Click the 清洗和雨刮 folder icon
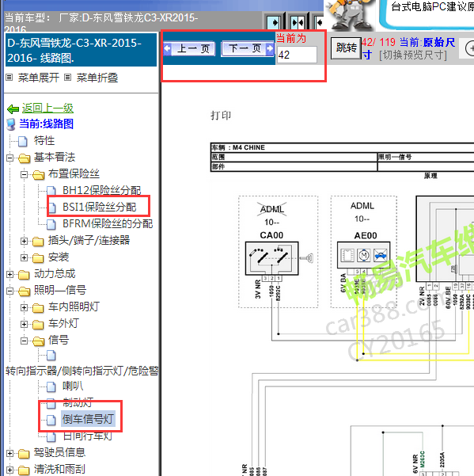The image size is (474, 476). [x=24, y=470]
